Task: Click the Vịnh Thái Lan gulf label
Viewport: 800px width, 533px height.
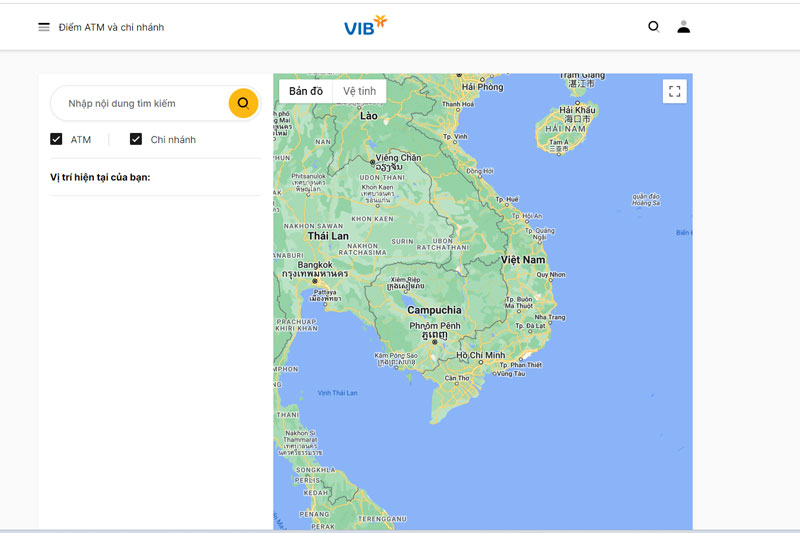Action: tap(337, 393)
